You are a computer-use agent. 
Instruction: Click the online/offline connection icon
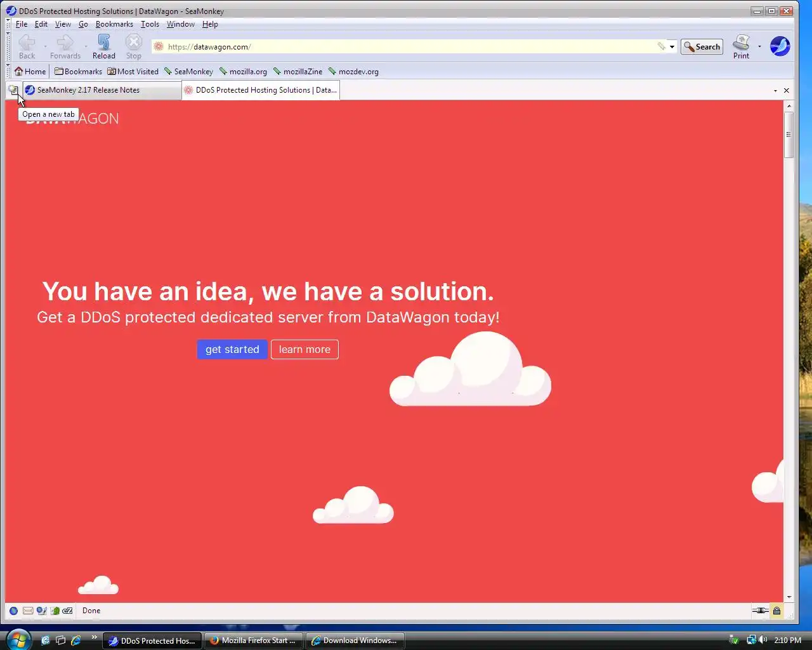point(760,611)
